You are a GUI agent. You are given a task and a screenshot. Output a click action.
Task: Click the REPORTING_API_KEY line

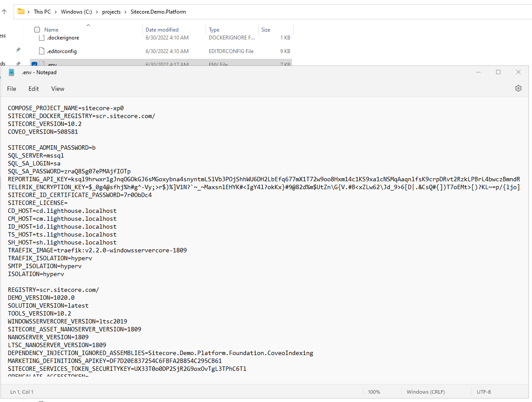pyautogui.click(x=264, y=179)
